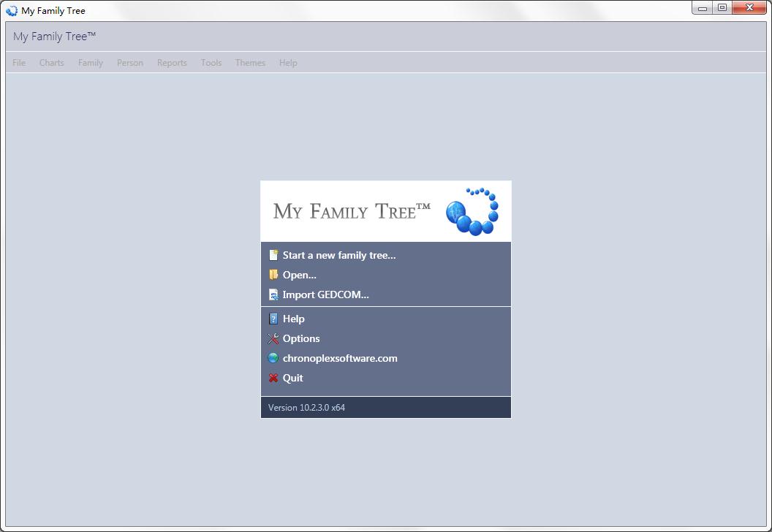
Task: Click the wrench and screwdriver Options icon
Action: click(273, 338)
